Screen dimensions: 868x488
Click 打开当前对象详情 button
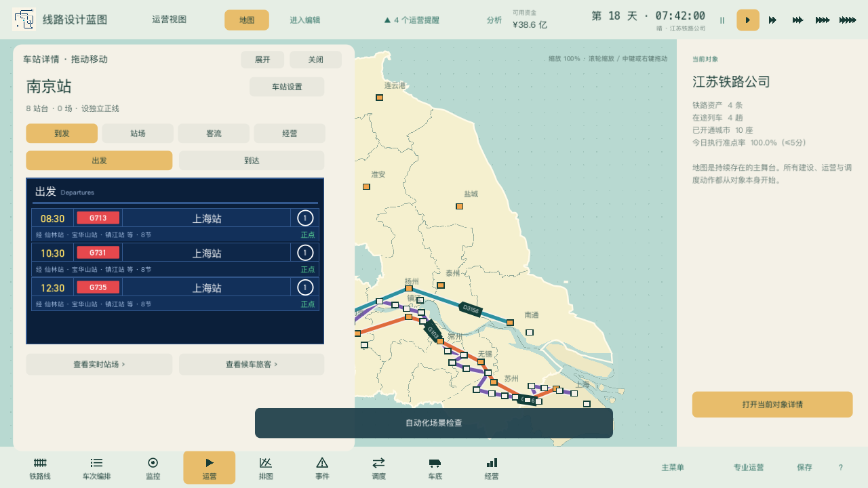772,405
